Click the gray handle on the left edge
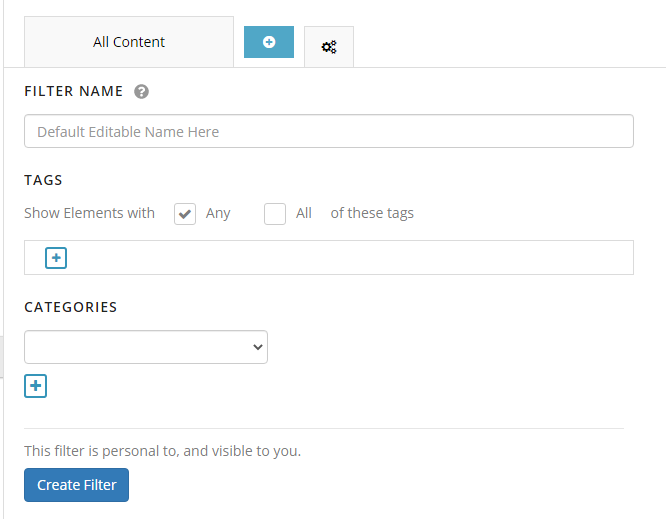 point(2,357)
